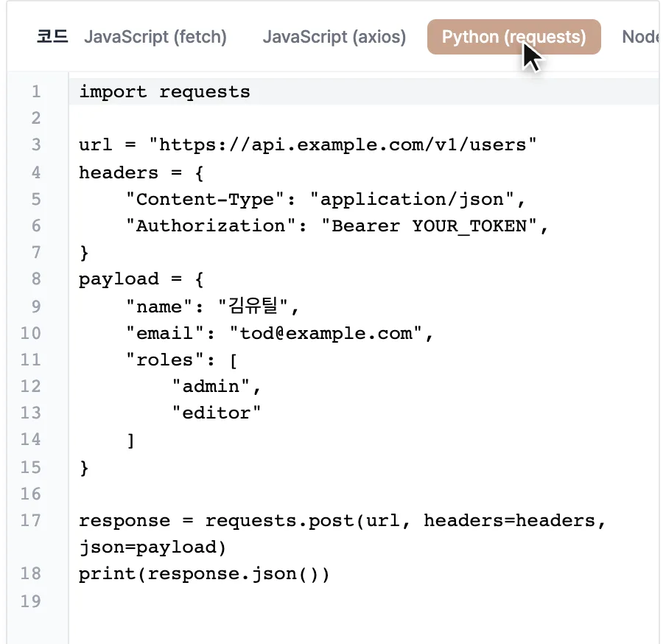Viewport: 666px width, 644px height.
Task: Click line number 10 in gutter
Action: point(31,333)
